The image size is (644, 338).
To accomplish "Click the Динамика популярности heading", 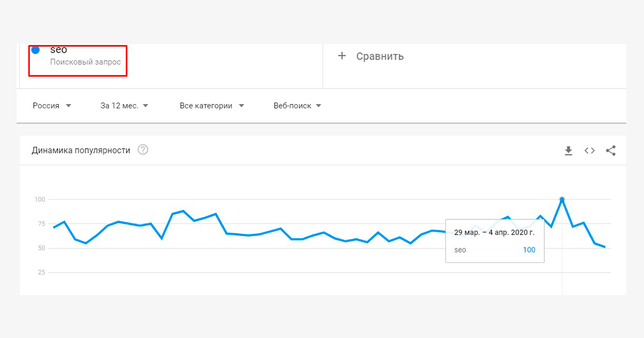I will click(x=81, y=150).
